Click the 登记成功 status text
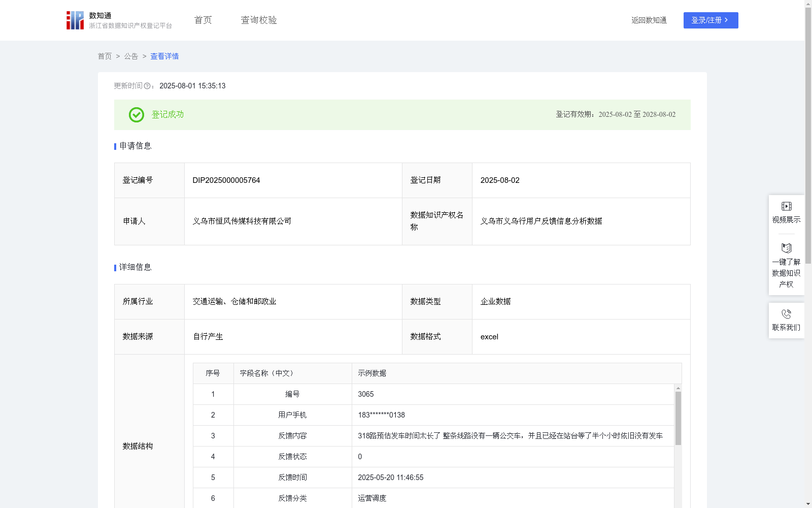812x508 pixels. (x=167, y=115)
